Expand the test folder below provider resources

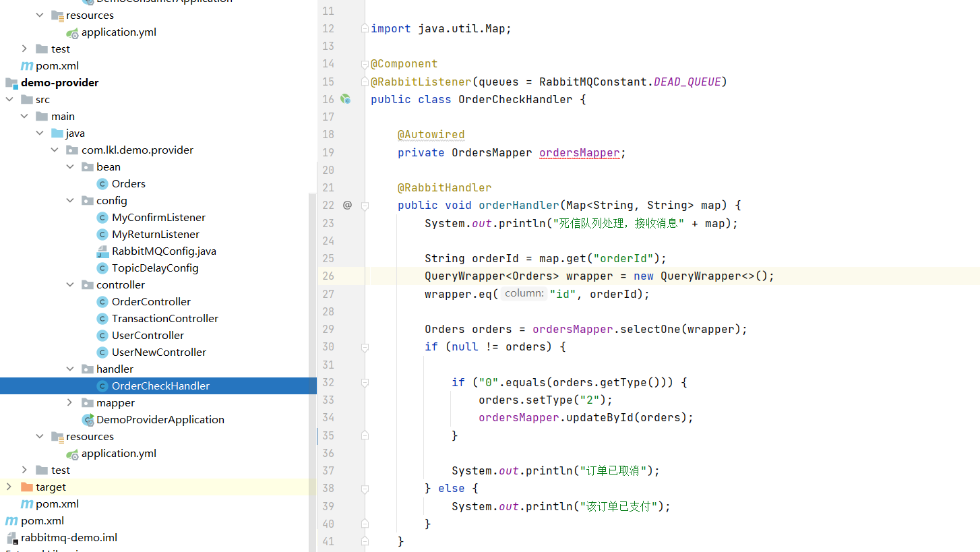25,470
